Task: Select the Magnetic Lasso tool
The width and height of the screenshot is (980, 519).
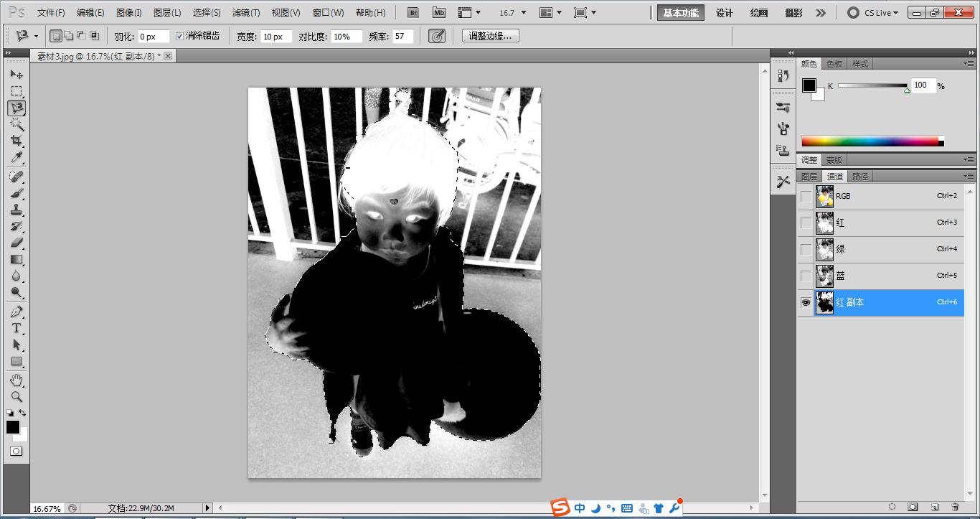Action: [17, 108]
